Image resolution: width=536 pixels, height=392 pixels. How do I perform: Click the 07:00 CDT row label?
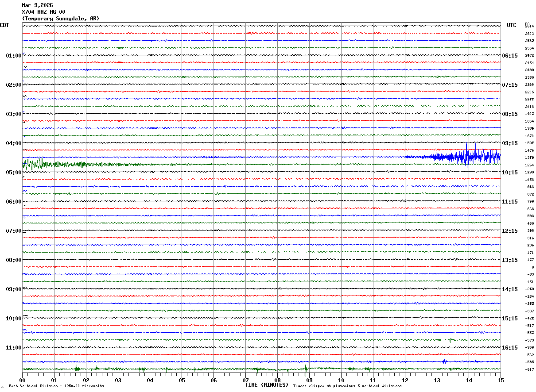[x=14, y=231]
